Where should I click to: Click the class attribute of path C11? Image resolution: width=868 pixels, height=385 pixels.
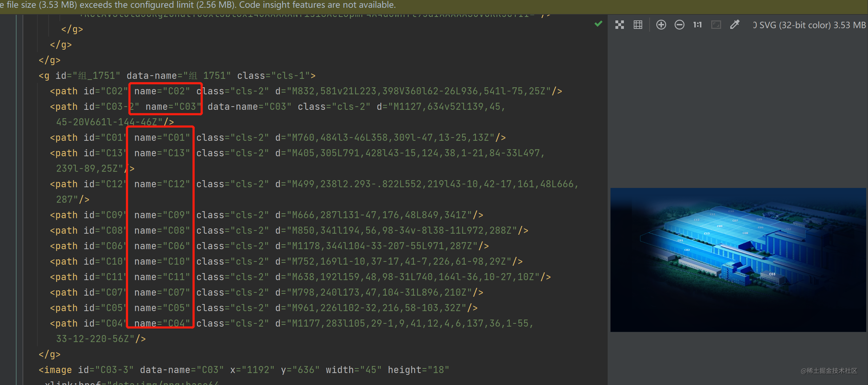click(232, 277)
